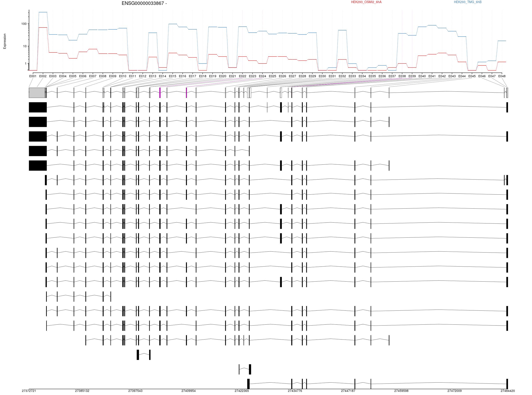
Task: Click the HEK293_TMG_6hB legend label
Action: click(467, 2)
